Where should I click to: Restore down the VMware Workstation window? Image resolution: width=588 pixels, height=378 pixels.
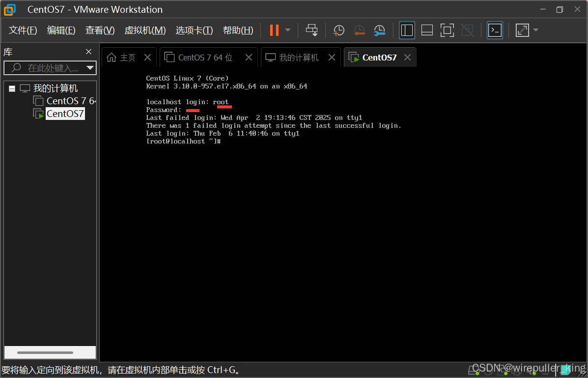click(560, 9)
